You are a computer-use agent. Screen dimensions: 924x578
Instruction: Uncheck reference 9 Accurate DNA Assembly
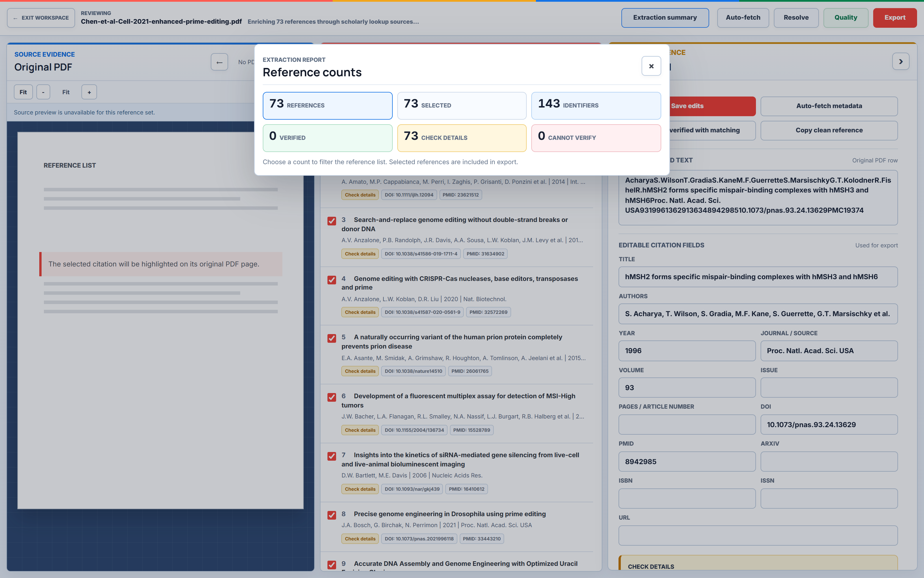(332, 565)
